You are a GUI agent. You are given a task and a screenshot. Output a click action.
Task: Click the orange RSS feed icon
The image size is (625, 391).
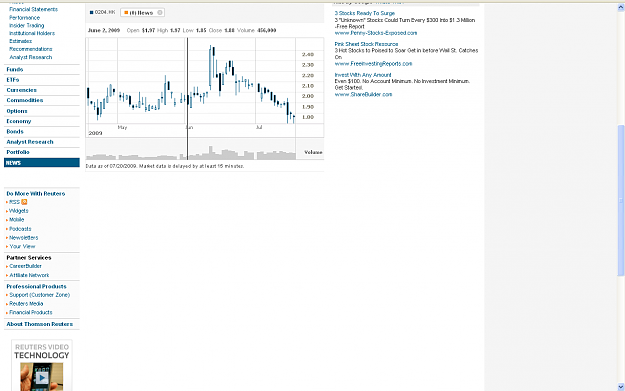(x=24, y=202)
